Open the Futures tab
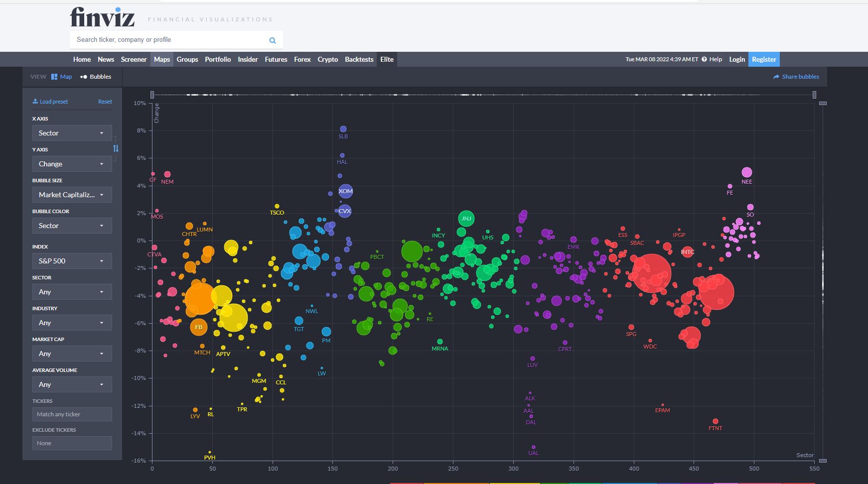This screenshot has height=484, width=868. [276, 59]
